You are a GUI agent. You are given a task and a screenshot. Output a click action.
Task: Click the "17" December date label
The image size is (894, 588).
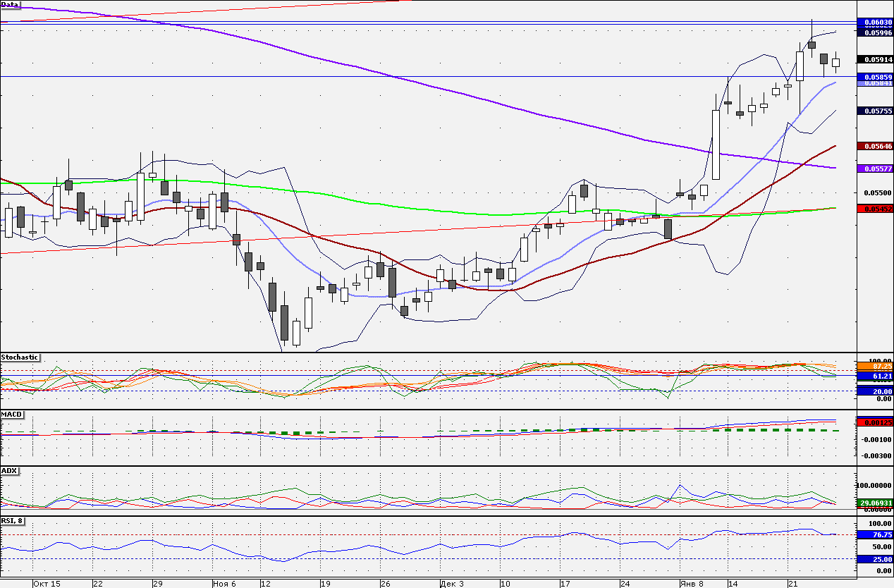click(x=565, y=584)
